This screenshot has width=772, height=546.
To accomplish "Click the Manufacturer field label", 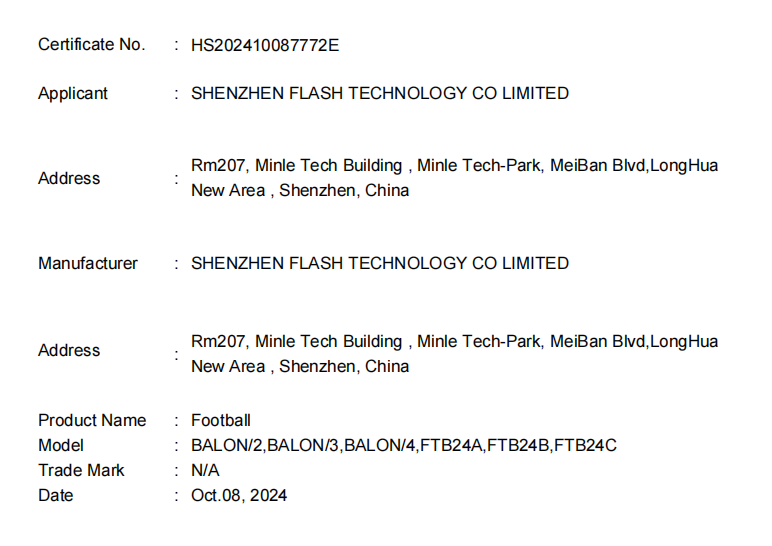I will click(88, 263).
